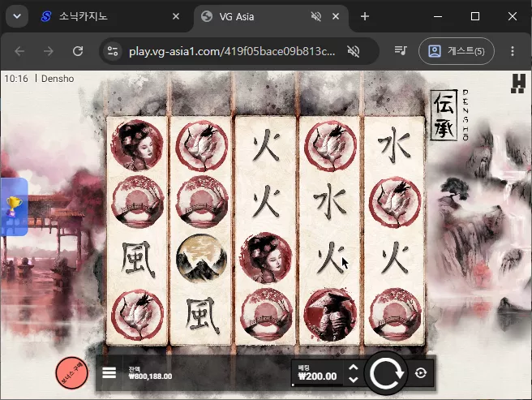Image resolution: width=532 pixels, height=400 pixels.
Task: Maximize the browser window
Action: click(x=475, y=16)
